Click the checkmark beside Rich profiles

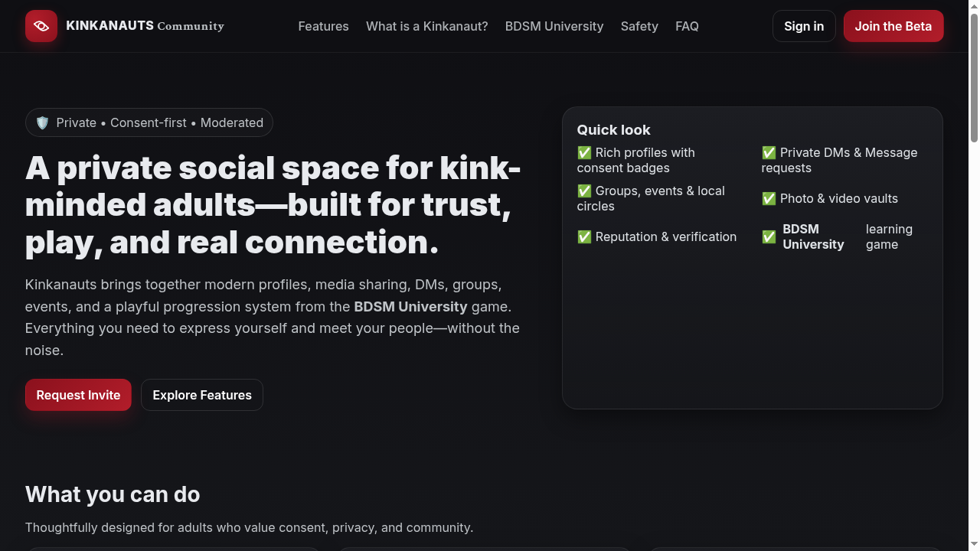[x=584, y=153]
